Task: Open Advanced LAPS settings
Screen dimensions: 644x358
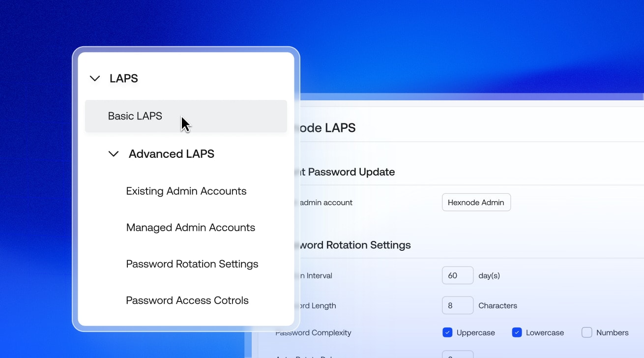Action: (x=171, y=154)
